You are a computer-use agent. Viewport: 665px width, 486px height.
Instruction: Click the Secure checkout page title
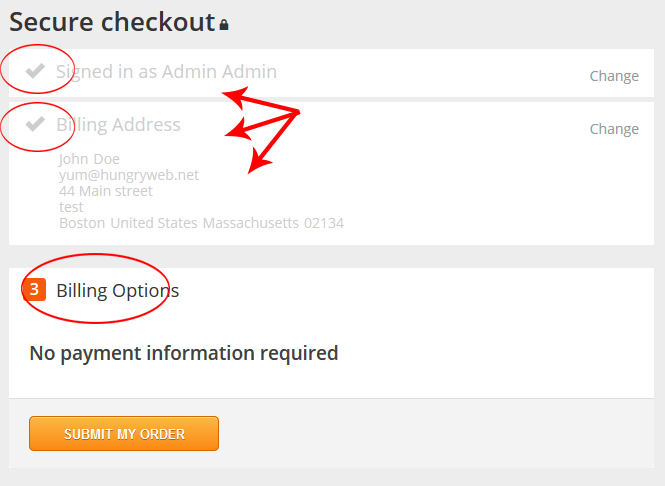click(112, 22)
